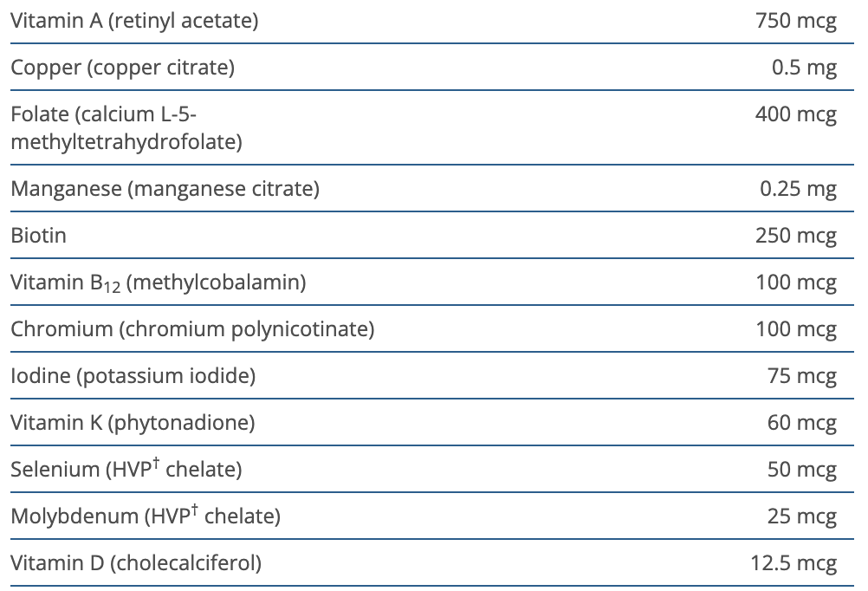Select the Copper (copper citrate) ingredient text
This screenshot has width=868, height=591.
click(122, 68)
